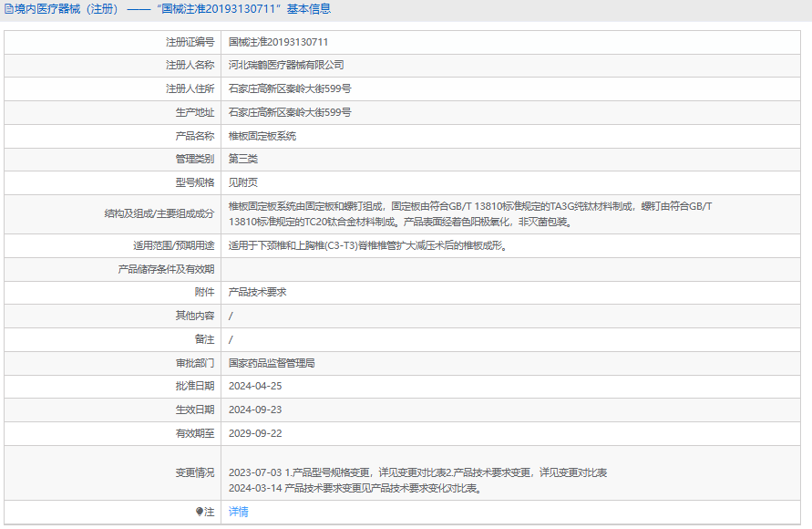This screenshot has width=812, height=529.
Task: Click the 适用范围/预期用途 label
Action: [173, 245]
